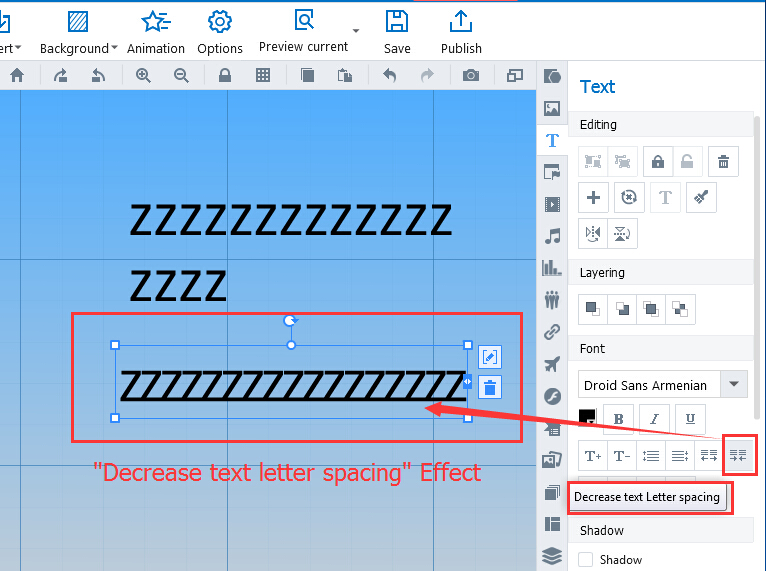Decrease the text font size
Screen dimensions: 766x571
point(622,455)
